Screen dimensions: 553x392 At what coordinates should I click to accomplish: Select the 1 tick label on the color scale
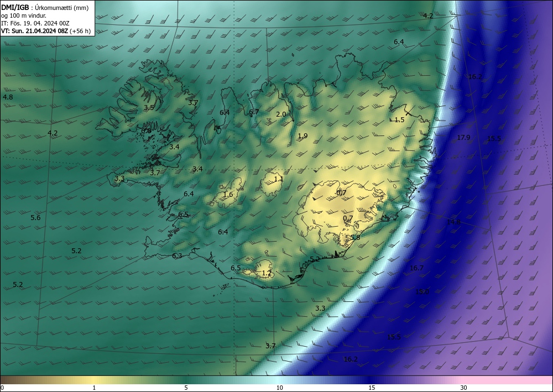tap(94, 388)
